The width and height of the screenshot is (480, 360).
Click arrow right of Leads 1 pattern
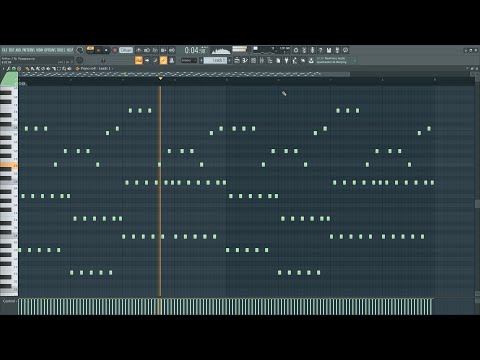click(x=229, y=60)
